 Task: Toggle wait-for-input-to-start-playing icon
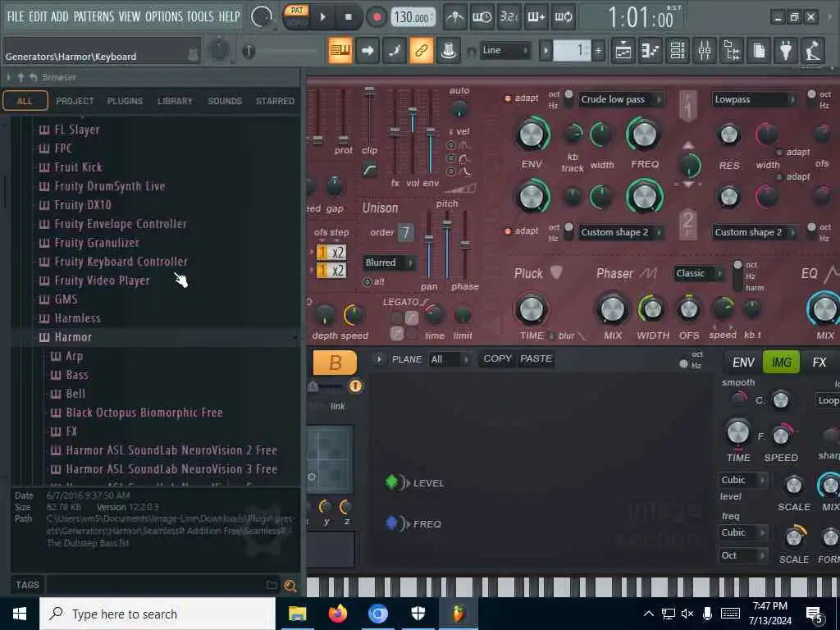482,17
